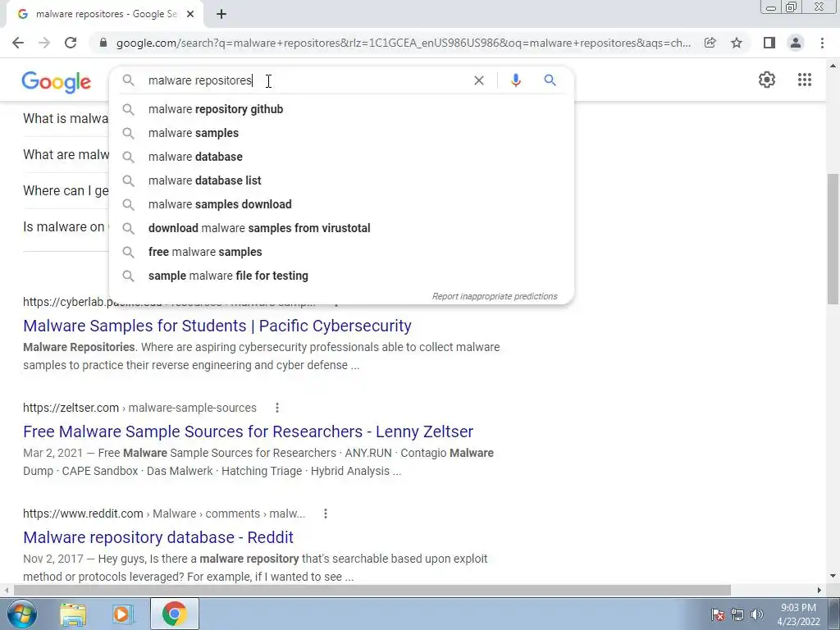Expand the 'What are malw...' question

click(66, 155)
